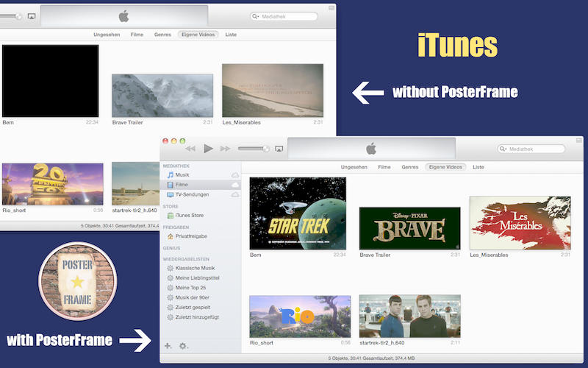The width and height of the screenshot is (588, 368).
Task: Click the Brave Trailer title in back window
Action: pyautogui.click(x=127, y=122)
